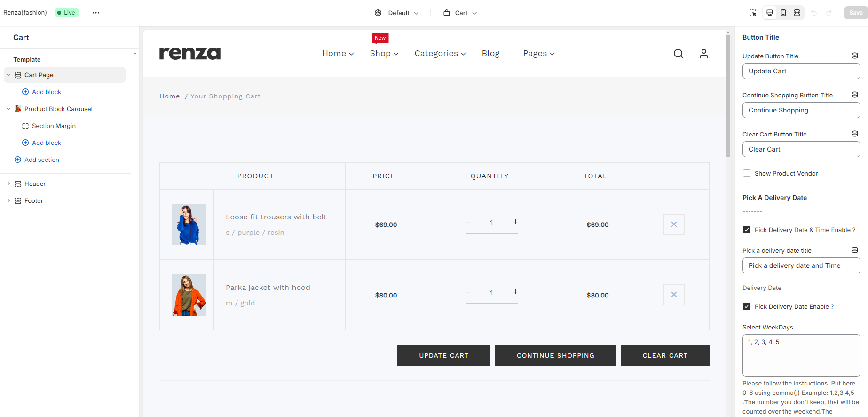Enable Show Product Vendor checkbox
The height and width of the screenshot is (417, 868).
[747, 173]
